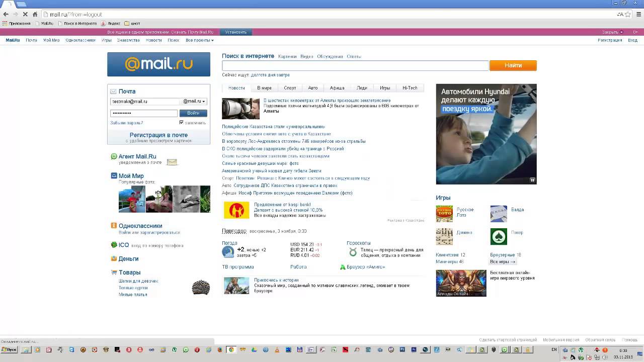Screen dimensions: 644x362
Task: Toggle the запомнить checkbox
Action: [x=182, y=122]
